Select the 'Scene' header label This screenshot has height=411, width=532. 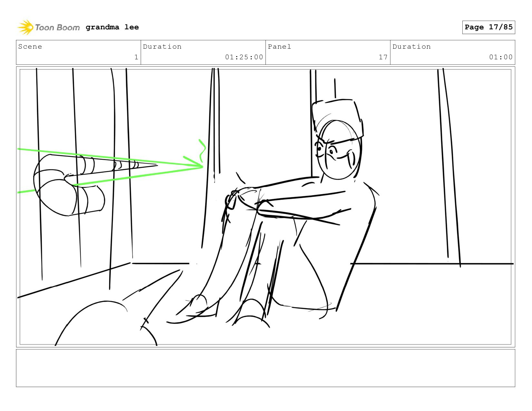click(x=30, y=46)
